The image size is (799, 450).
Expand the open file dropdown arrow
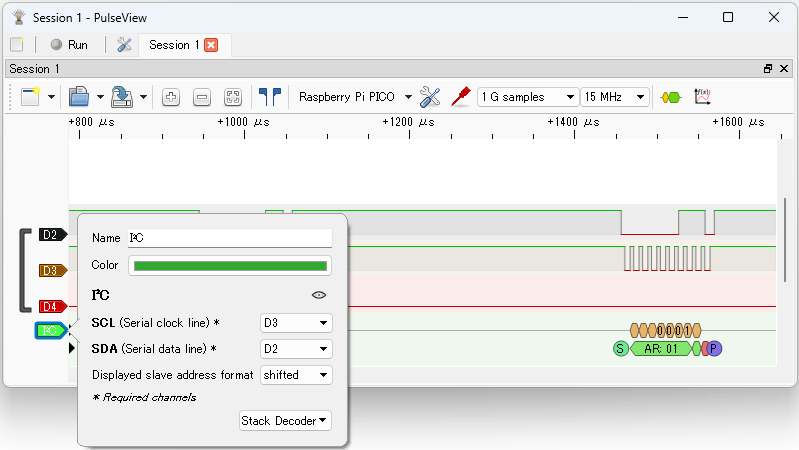100,97
